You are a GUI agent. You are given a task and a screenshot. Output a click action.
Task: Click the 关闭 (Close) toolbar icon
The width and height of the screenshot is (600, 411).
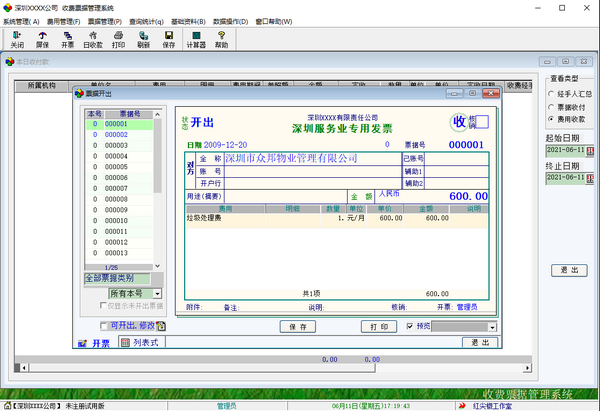tap(17, 38)
